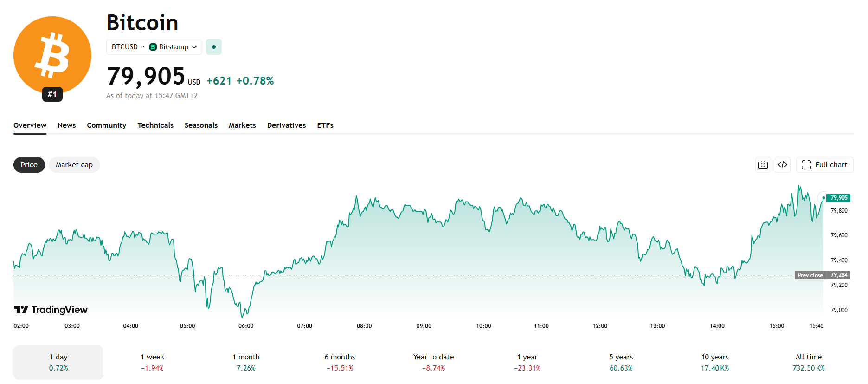Select the 1 day range

pos(58,363)
